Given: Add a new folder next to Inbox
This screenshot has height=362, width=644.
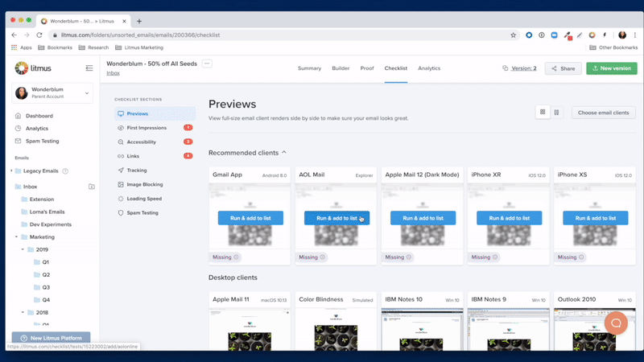Looking at the screenshot, I should [92, 187].
